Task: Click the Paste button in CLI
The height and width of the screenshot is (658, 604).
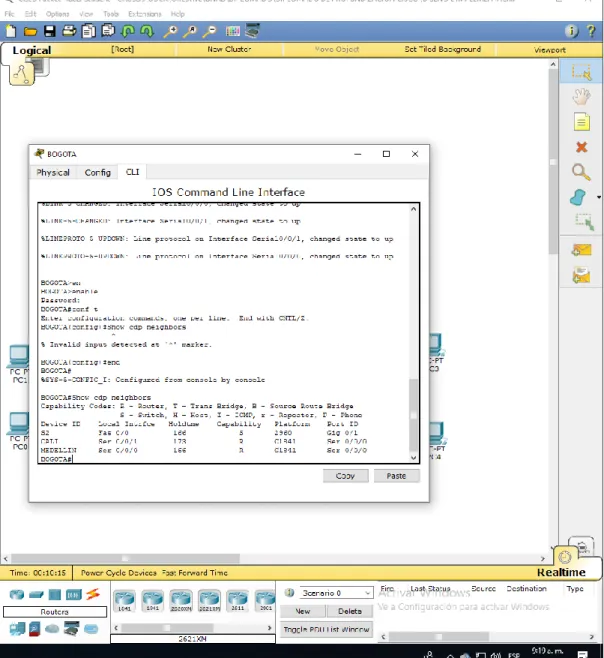Action: click(x=396, y=476)
